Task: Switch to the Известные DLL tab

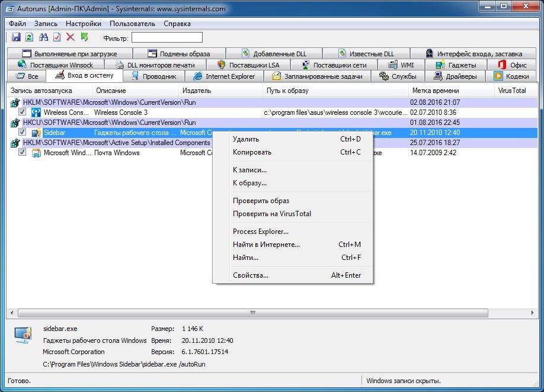Action: tap(366, 54)
